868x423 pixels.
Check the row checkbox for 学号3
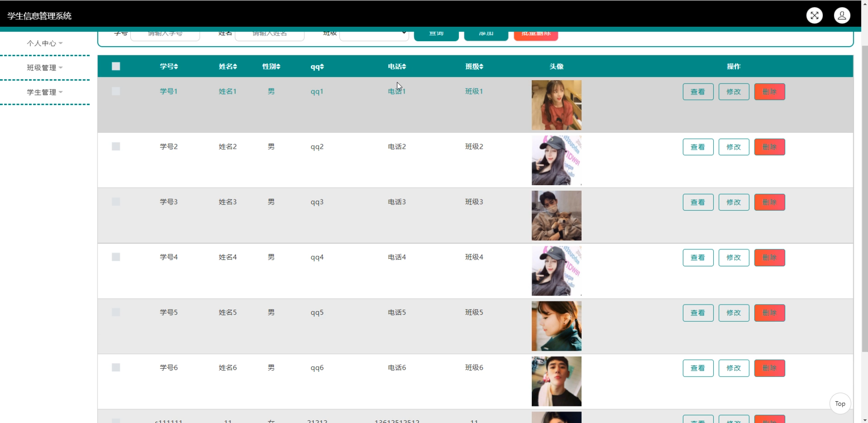pyautogui.click(x=116, y=202)
